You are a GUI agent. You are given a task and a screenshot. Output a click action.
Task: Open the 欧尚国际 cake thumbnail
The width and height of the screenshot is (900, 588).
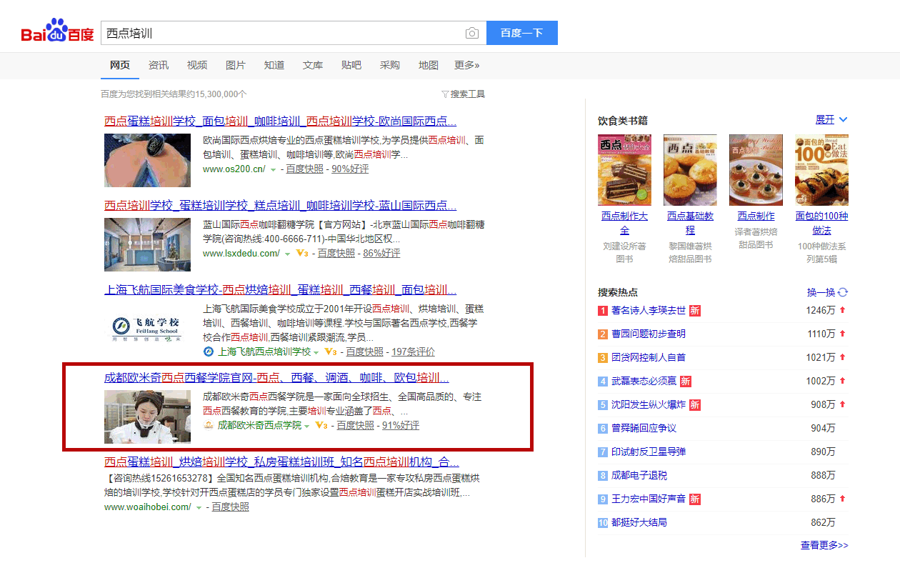coord(147,160)
